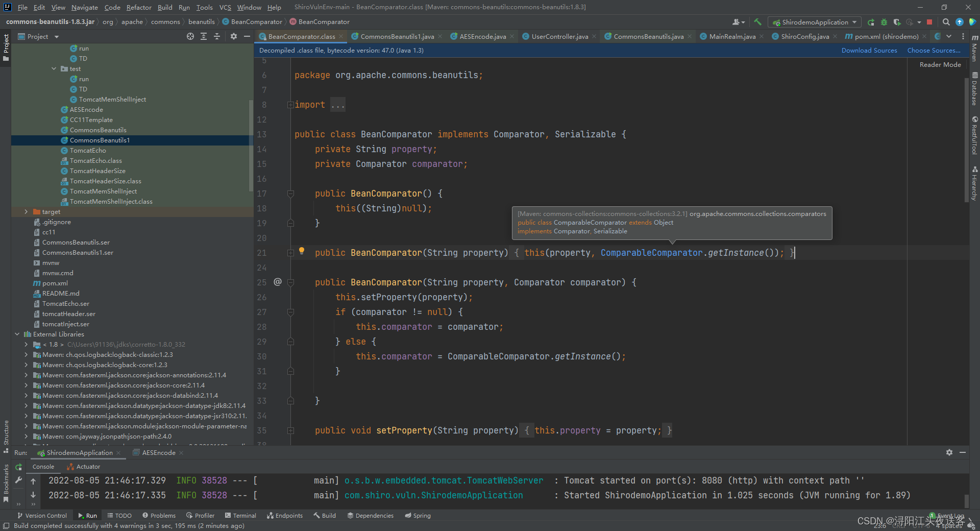The width and height of the screenshot is (980, 531).
Task: Open Version Control tool window
Action: tap(42, 515)
